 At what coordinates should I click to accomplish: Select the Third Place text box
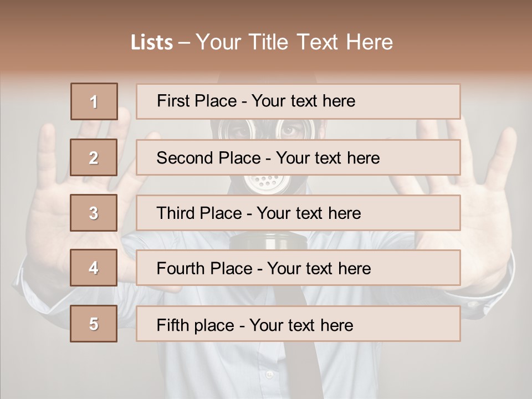pyautogui.click(x=298, y=213)
